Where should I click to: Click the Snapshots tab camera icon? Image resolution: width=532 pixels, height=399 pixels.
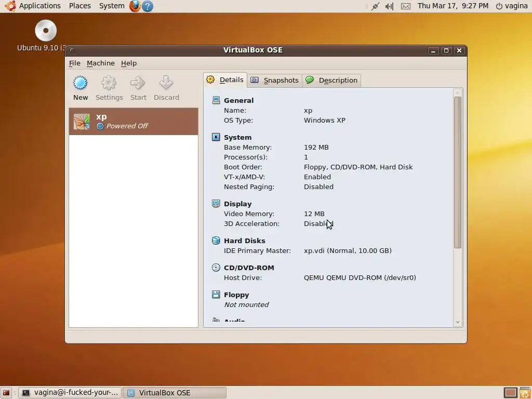click(255, 80)
